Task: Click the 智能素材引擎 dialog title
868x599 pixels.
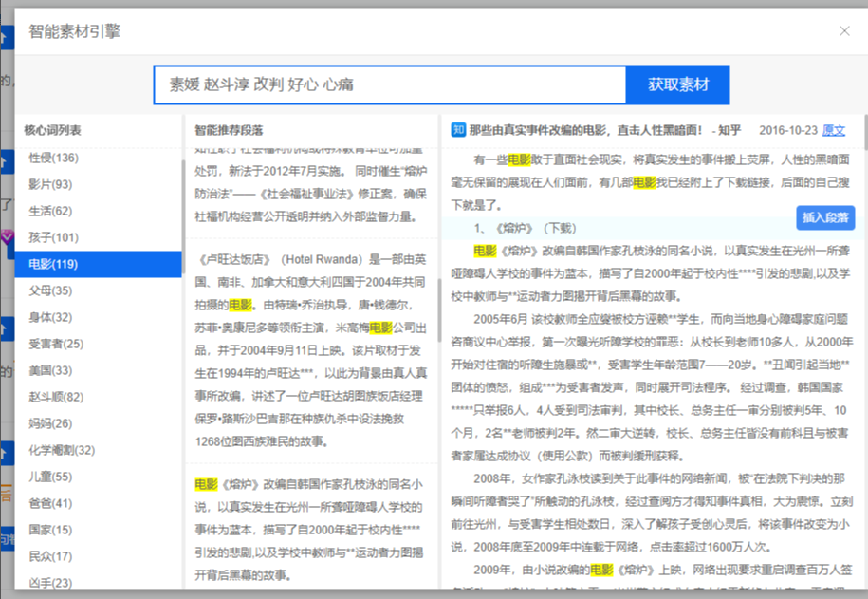Action: [75, 31]
